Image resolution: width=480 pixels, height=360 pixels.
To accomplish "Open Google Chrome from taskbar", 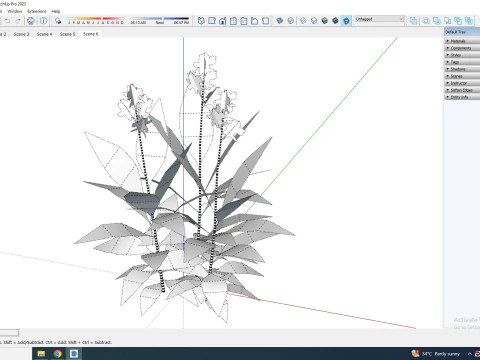I will 57,354.
